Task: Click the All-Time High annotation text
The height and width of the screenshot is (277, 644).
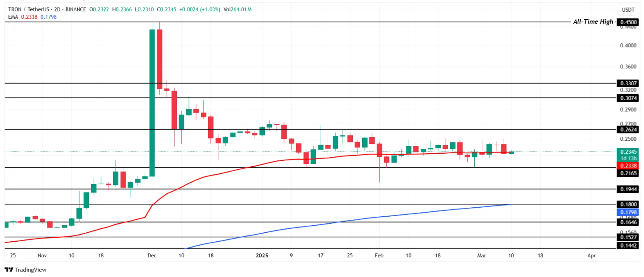Action: [x=593, y=22]
